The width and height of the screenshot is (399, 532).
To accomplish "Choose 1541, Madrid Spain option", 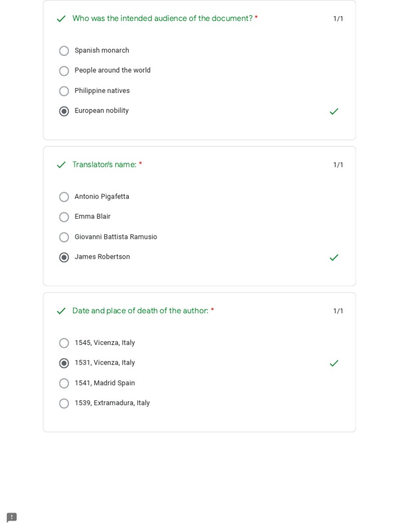I will (x=64, y=383).
